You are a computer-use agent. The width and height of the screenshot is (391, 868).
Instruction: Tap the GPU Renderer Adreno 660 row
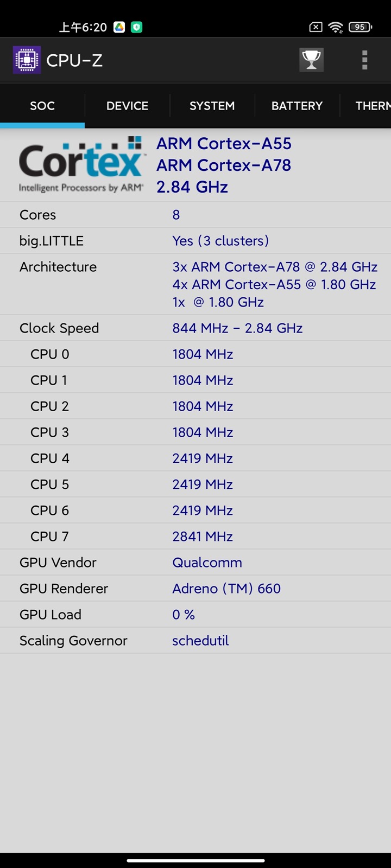[x=195, y=589]
